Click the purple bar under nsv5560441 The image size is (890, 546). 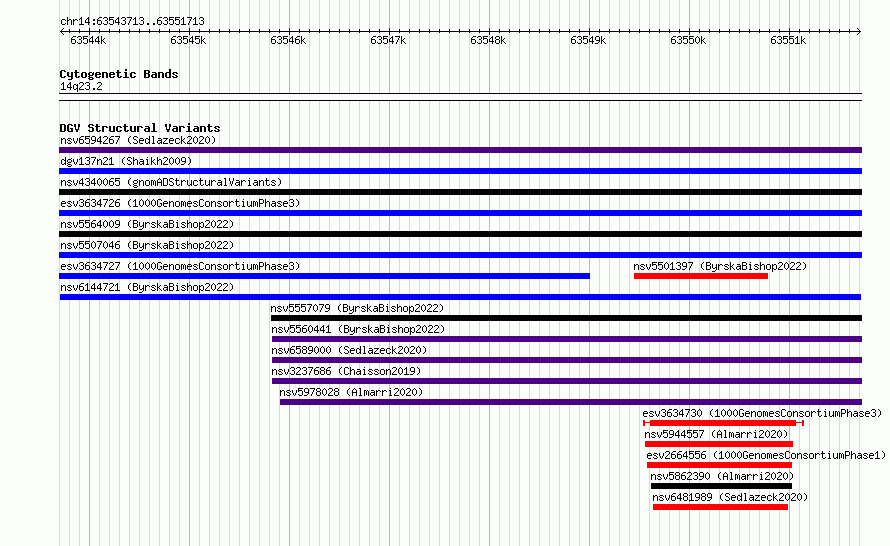(567, 339)
